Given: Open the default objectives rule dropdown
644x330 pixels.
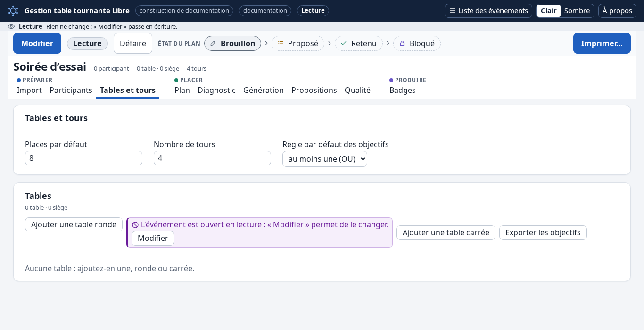Looking at the screenshot, I should click(x=325, y=159).
